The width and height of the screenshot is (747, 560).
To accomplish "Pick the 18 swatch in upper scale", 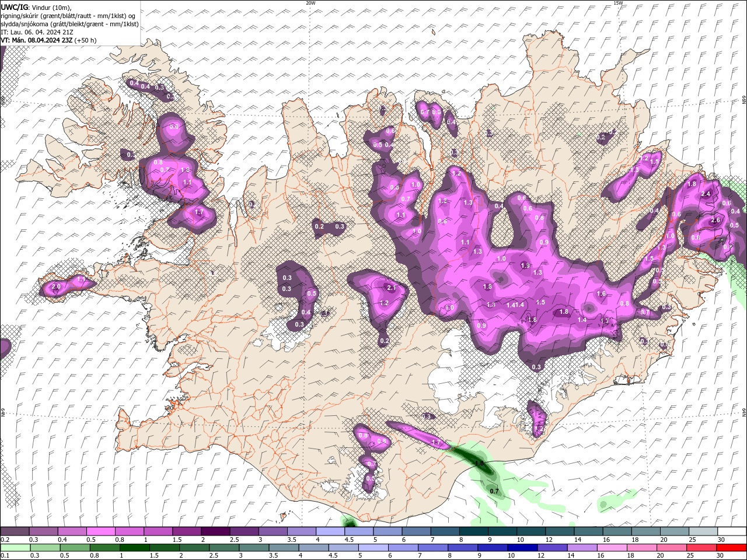I will pos(645,531).
